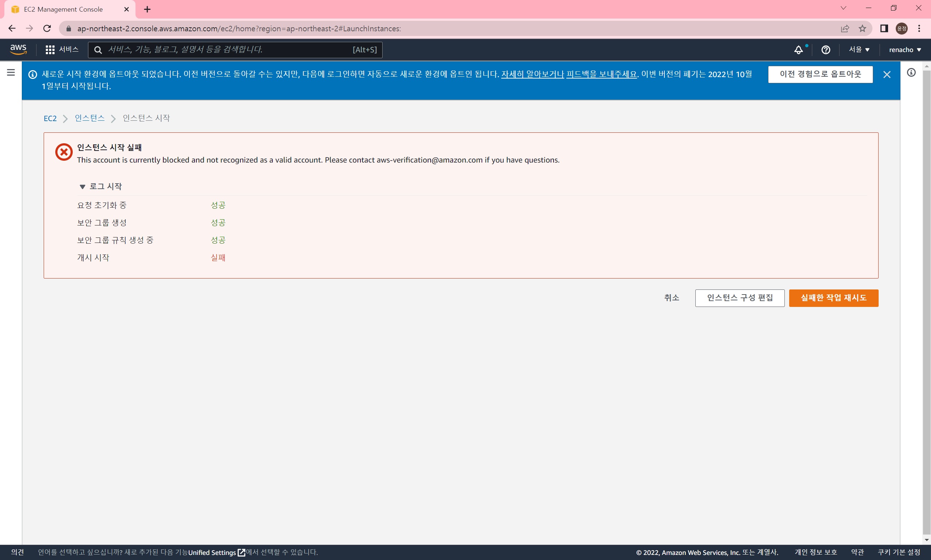Open the 서울 region dropdown
Image resolution: width=931 pixels, height=560 pixels.
tap(859, 49)
